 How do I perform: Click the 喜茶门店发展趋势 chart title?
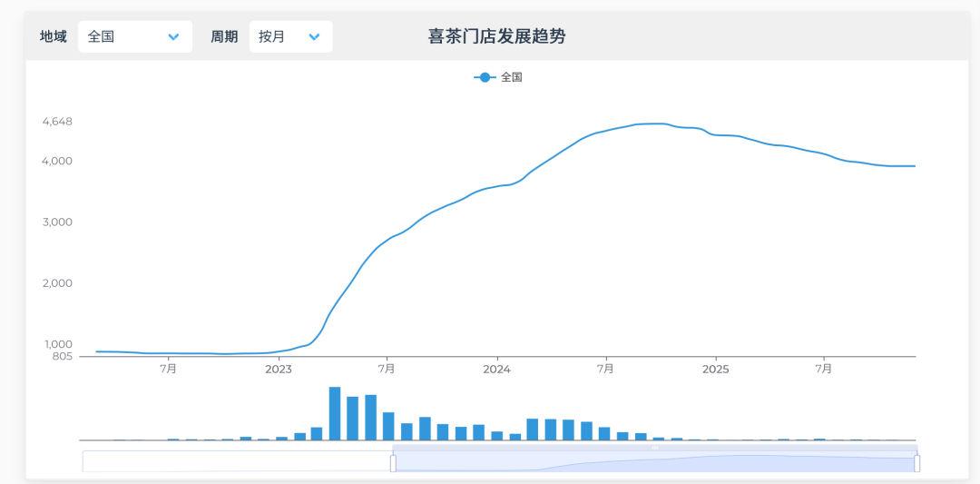(x=496, y=36)
